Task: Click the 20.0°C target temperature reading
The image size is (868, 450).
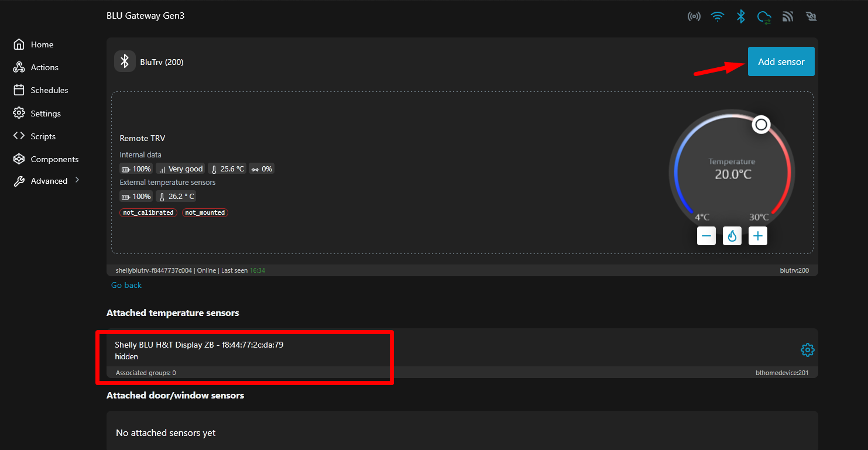Action: [x=733, y=174]
